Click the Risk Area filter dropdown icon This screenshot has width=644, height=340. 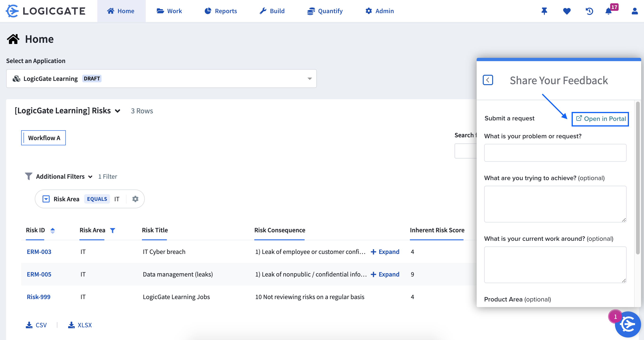[46, 199]
